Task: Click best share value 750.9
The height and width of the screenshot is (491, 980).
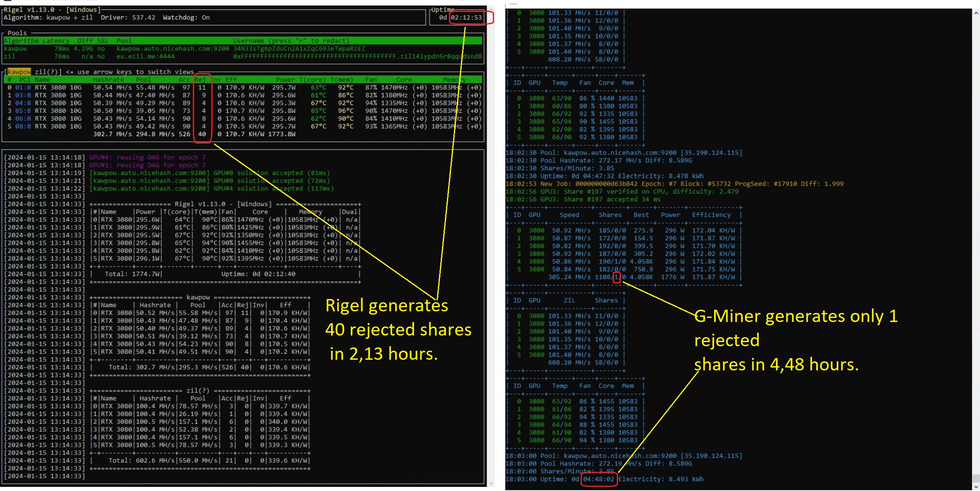Action: (643, 270)
